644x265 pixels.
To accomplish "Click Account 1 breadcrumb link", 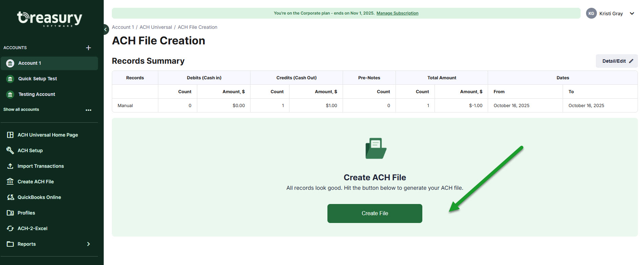I will click(123, 27).
